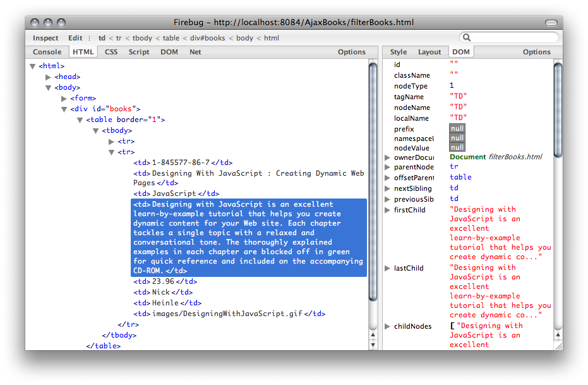588x385 pixels.
Task: Click the 'table' offsetParent value link
Action: click(x=460, y=177)
